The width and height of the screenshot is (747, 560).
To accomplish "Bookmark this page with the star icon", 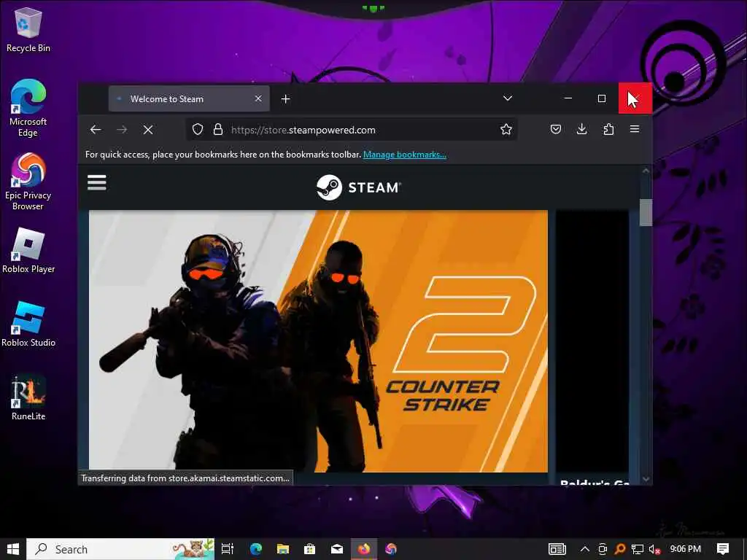I will [x=506, y=129].
